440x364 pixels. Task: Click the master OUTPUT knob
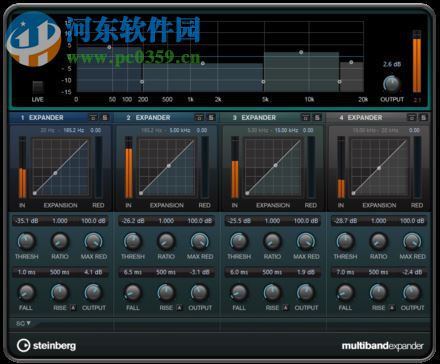(392, 84)
